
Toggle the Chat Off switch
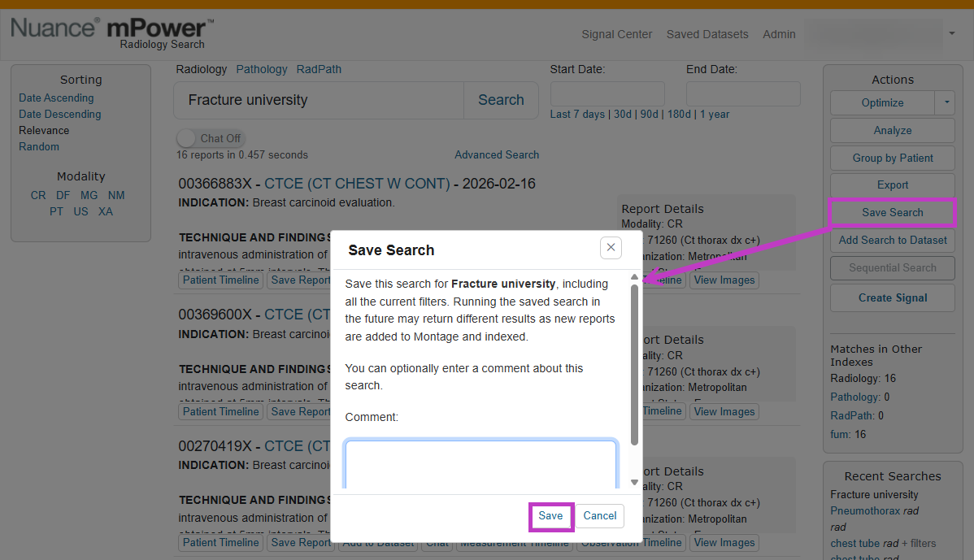click(x=210, y=138)
